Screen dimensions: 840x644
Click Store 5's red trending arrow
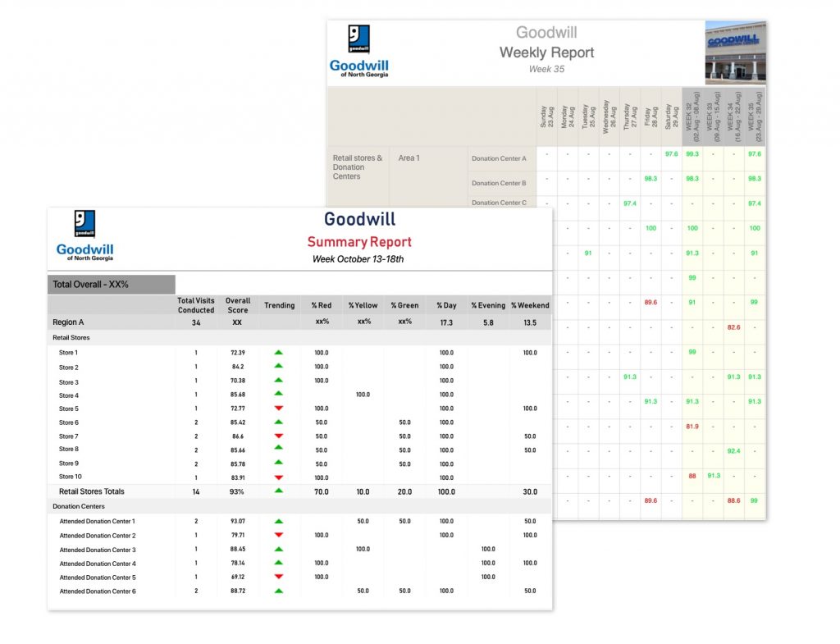[279, 409]
